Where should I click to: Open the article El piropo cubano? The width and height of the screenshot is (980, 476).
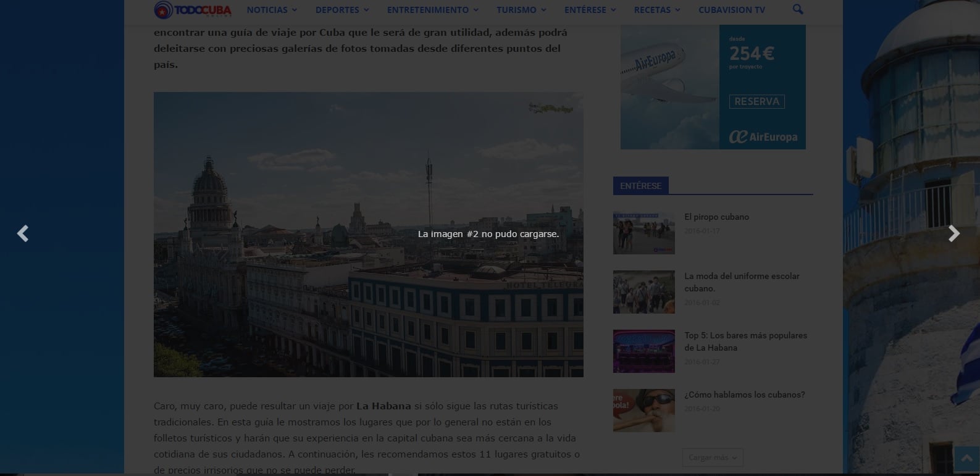coord(716,217)
